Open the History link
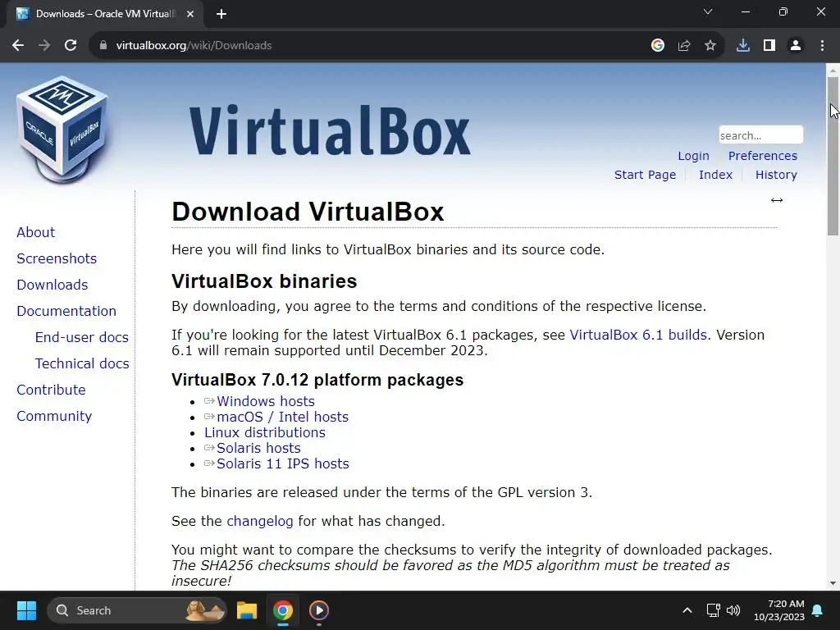840x630 pixels. pos(776,175)
